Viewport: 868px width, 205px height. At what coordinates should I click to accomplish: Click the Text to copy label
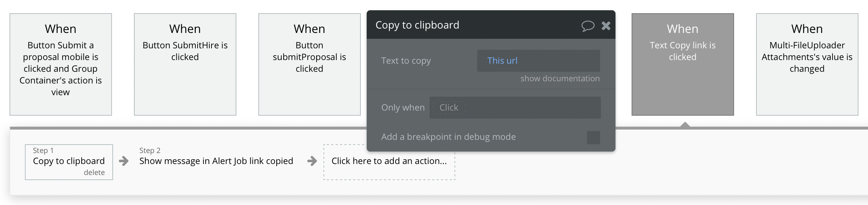pyautogui.click(x=406, y=61)
